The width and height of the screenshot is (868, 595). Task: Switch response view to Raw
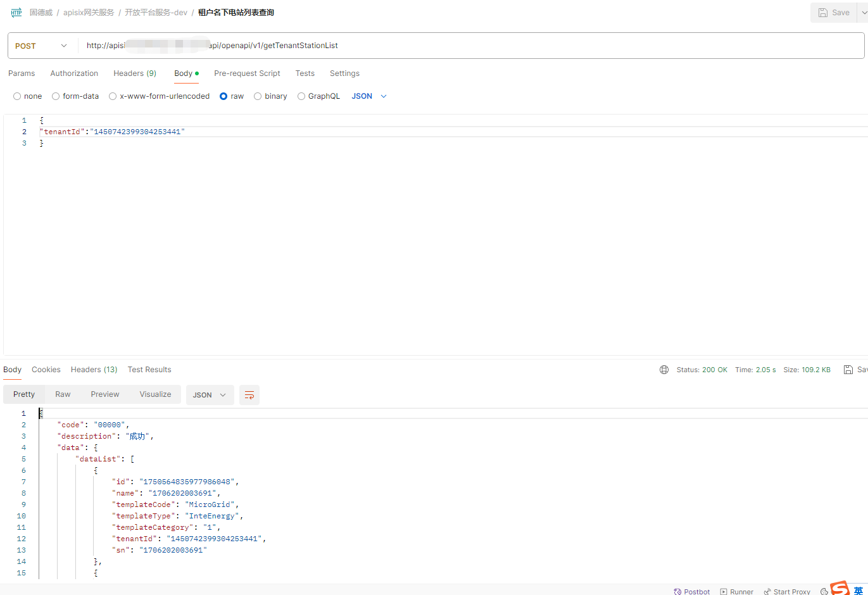[63, 394]
